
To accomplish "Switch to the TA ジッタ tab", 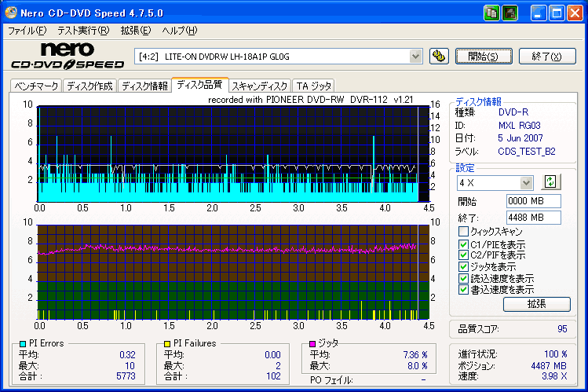I will [x=313, y=86].
